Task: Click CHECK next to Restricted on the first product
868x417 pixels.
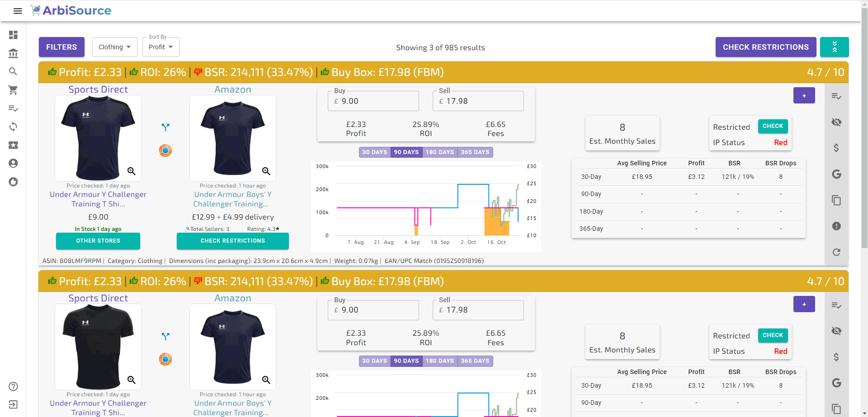Action: tap(773, 126)
